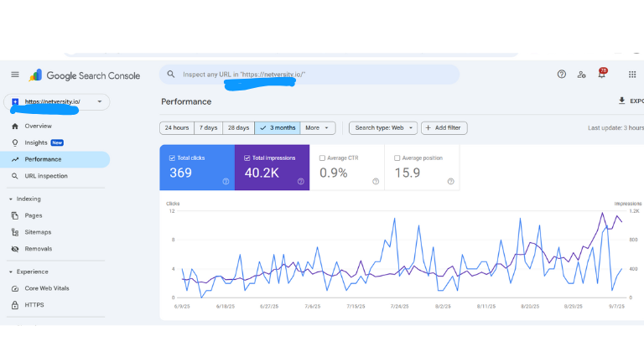Click the 7/24/25 date label on chart
The image size is (644, 362).
tap(399, 307)
